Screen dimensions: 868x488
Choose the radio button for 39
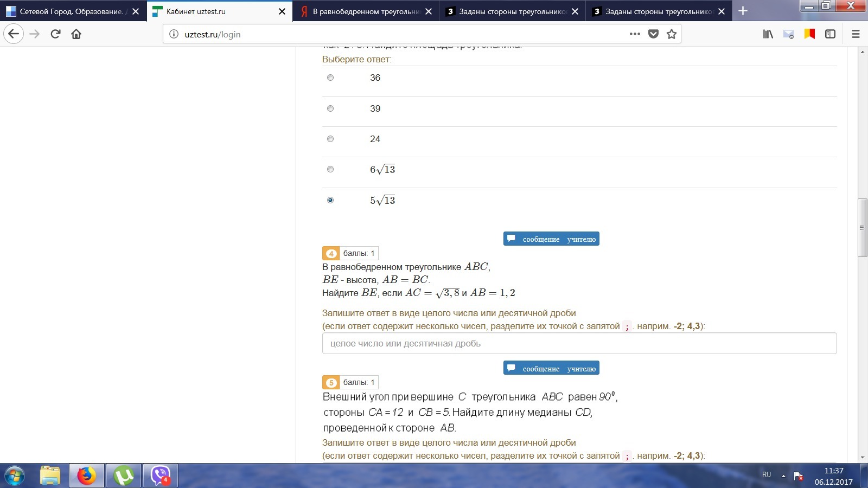coord(330,108)
